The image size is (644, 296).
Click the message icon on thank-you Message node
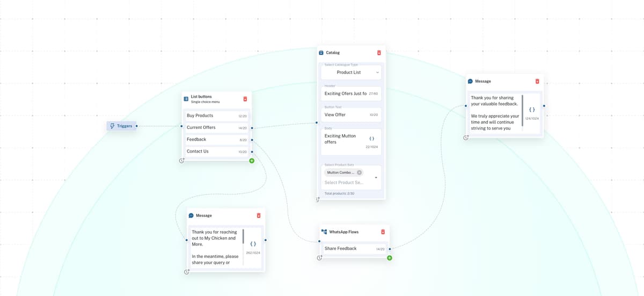pos(470,81)
